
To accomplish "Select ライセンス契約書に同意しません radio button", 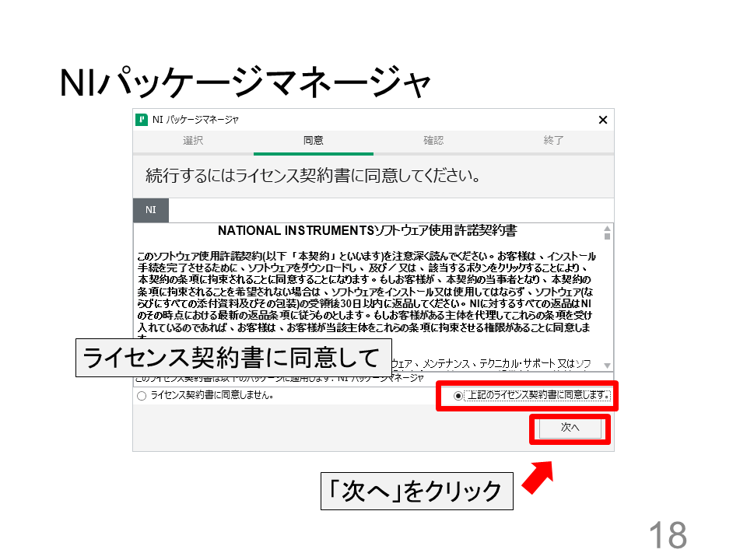I will click(x=142, y=396).
